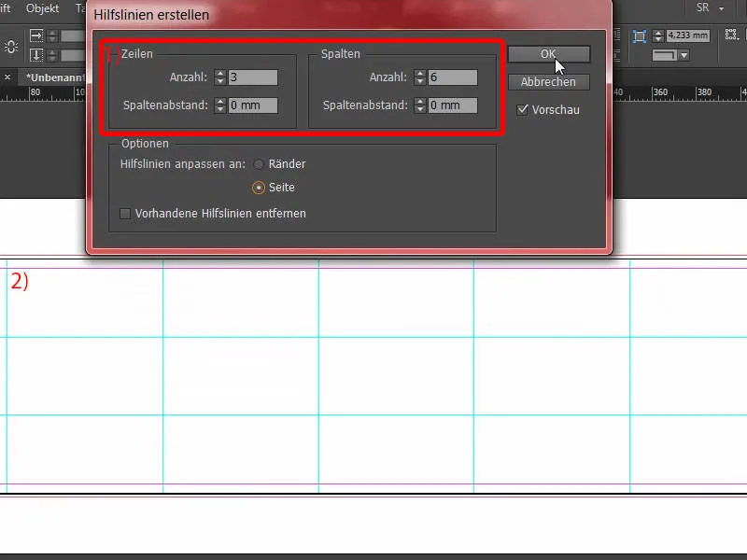Image resolution: width=747 pixels, height=560 pixels.
Task: Click the Spalten Spaltenabstand input field
Action: [453, 105]
